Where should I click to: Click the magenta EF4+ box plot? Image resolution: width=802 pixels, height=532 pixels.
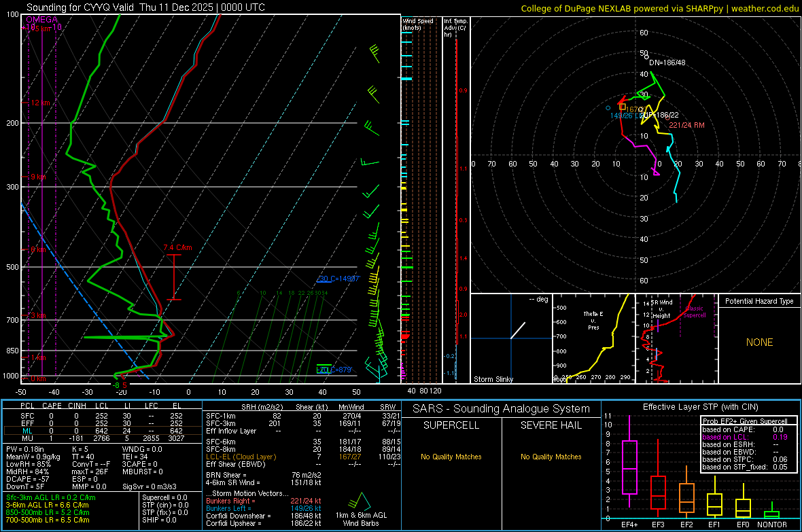629,467
